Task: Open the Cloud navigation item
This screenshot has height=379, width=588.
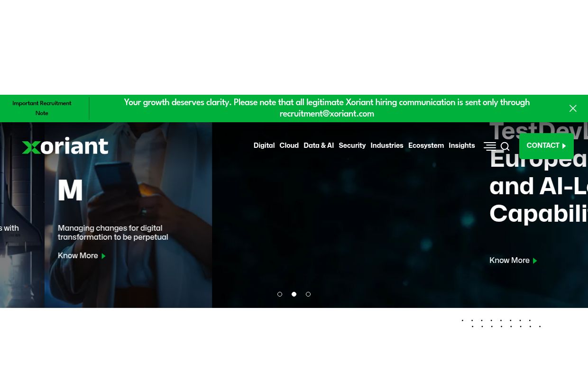Action: tap(289, 145)
